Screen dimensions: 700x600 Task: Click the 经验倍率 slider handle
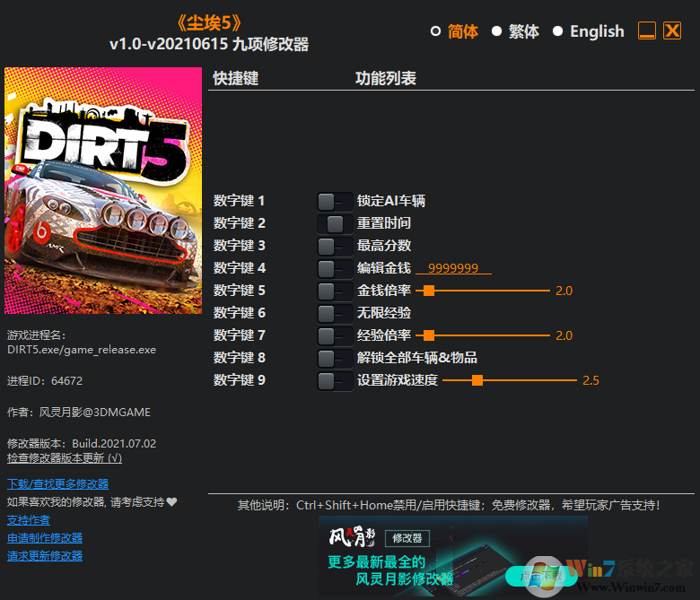[x=429, y=335]
